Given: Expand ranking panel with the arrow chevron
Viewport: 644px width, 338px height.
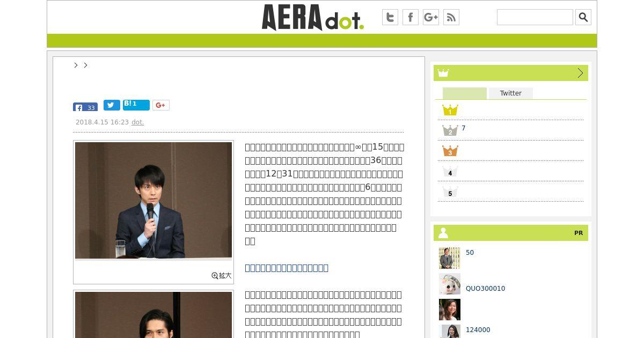Looking at the screenshot, I should pyautogui.click(x=580, y=73).
